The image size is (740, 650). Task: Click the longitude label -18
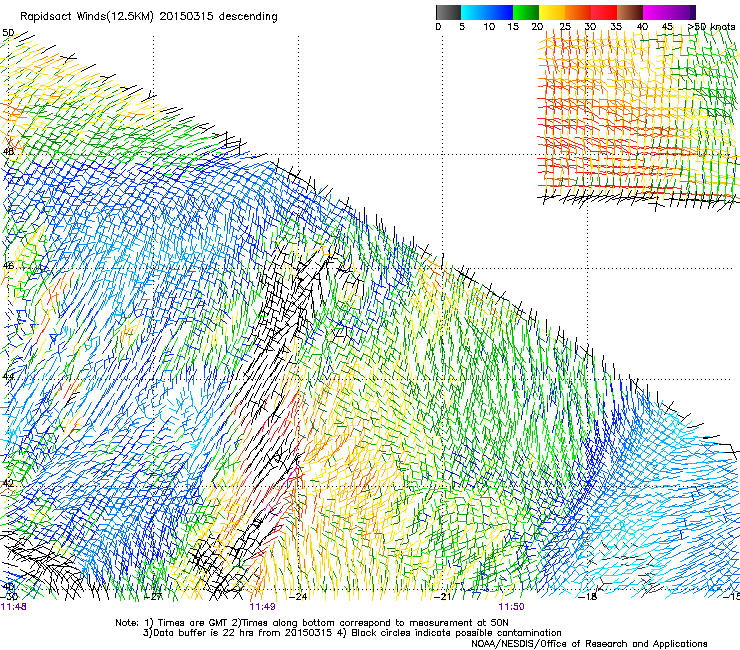588,597
